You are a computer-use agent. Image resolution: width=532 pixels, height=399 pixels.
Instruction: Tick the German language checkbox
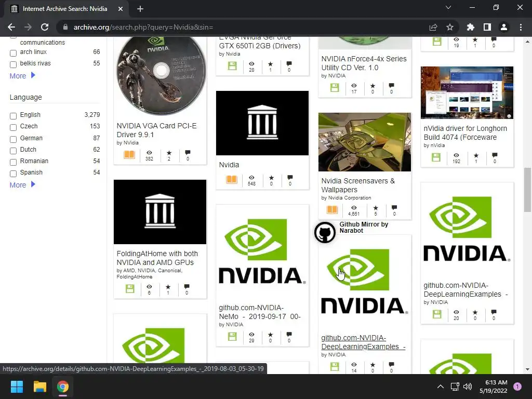pyautogui.click(x=13, y=139)
